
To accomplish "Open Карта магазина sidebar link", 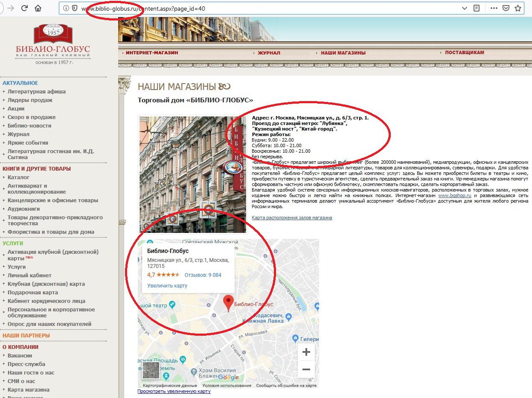I will pos(29,389).
